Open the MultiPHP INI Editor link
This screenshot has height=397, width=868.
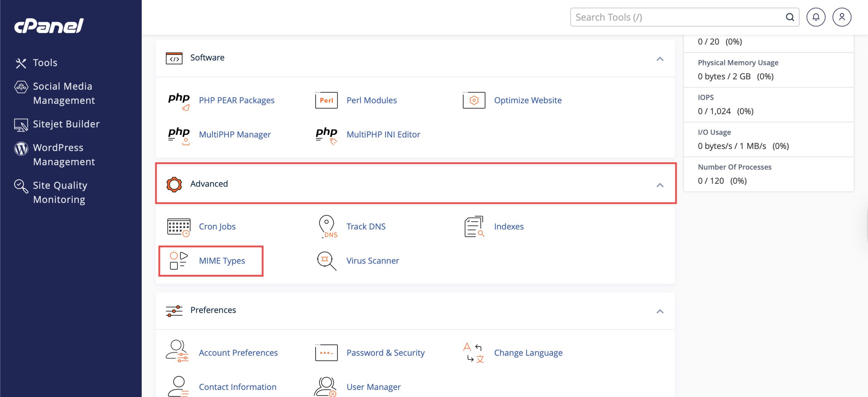[383, 134]
